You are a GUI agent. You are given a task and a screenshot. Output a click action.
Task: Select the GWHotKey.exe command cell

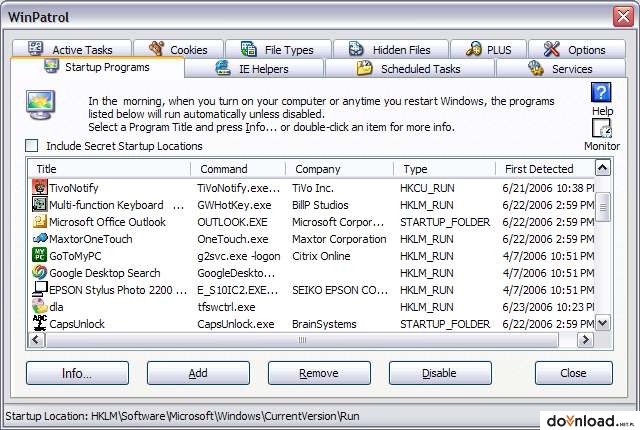[234, 205]
